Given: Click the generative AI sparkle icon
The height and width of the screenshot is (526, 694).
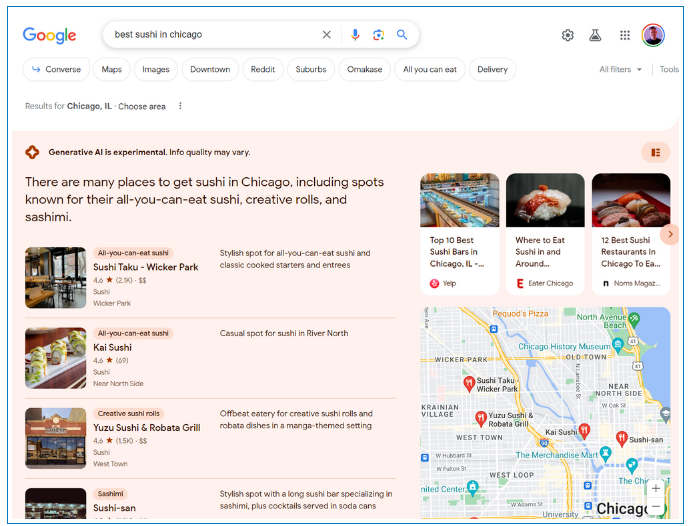Looking at the screenshot, I should click(32, 152).
